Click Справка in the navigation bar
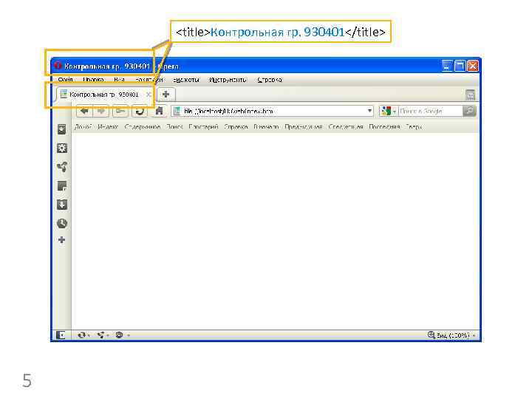This screenshot has width=532, height=399. click(x=236, y=127)
